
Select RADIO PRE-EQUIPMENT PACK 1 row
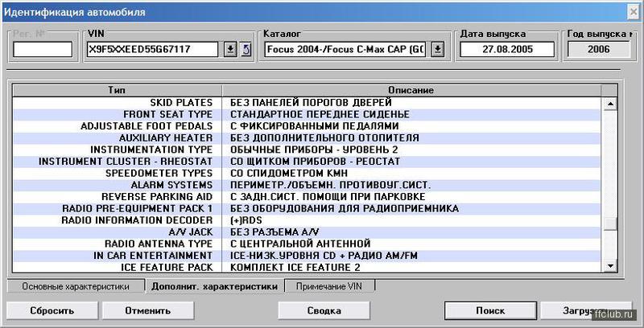click(307, 209)
